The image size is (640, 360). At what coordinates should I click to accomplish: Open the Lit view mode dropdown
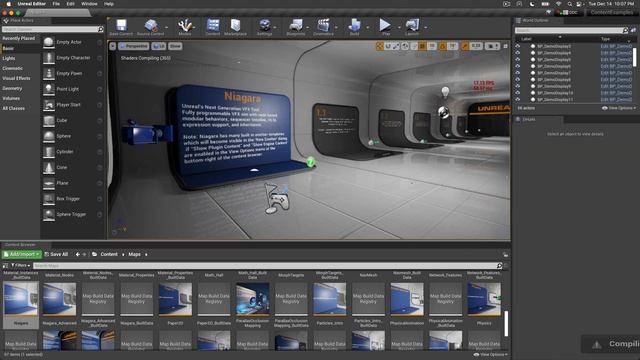coord(159,46)
